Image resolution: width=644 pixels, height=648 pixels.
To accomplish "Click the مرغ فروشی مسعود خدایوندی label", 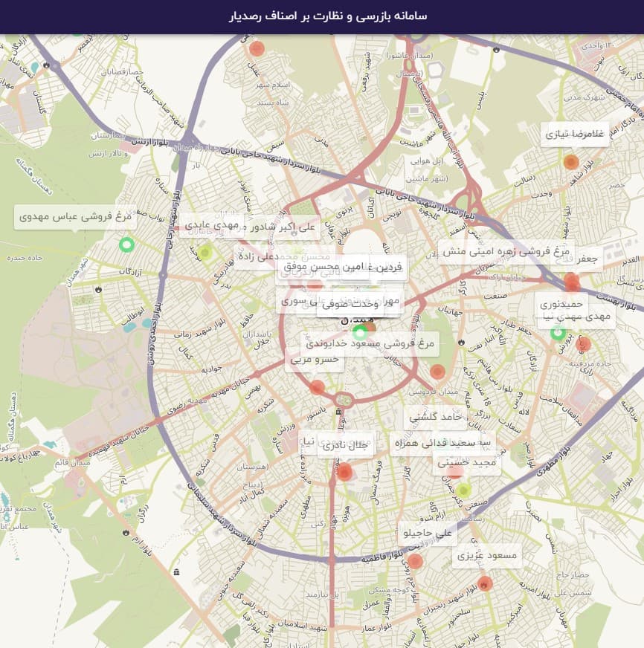I will (370, 343).
